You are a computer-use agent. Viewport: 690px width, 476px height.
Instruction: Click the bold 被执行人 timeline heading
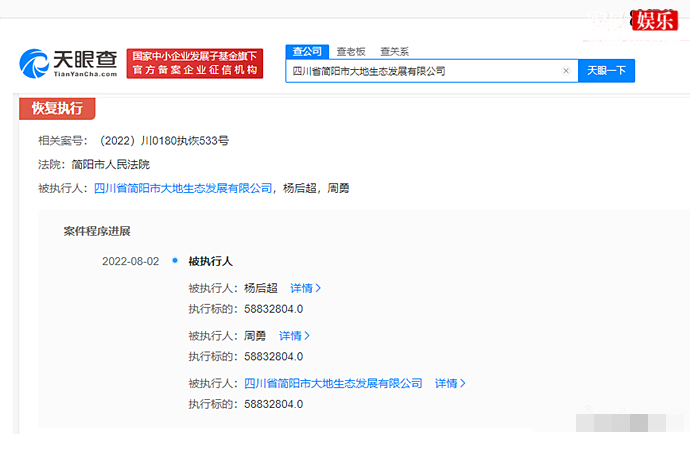pyautogui.click(x=210, y=261)
